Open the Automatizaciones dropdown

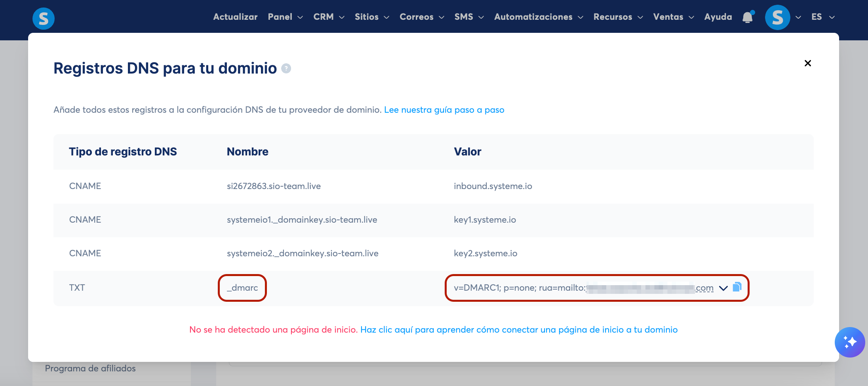(x=539, y=17)
